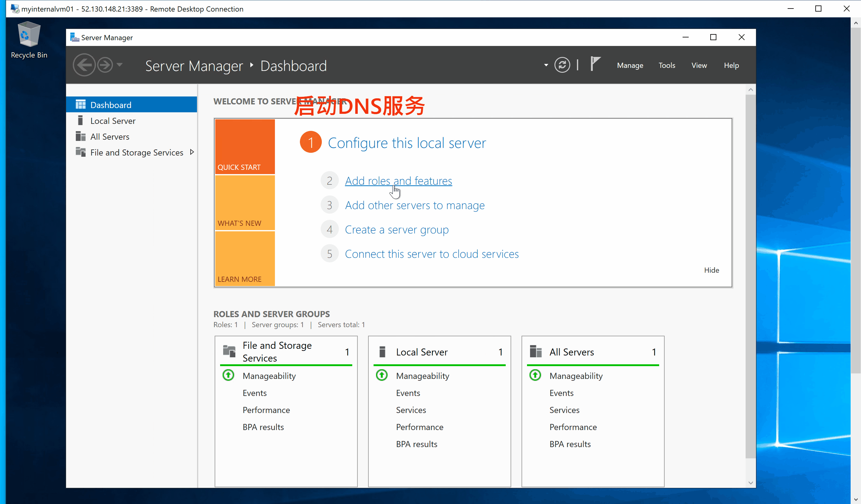
Task: Click the refresh dashboard icon
Action: coord(562,65)
